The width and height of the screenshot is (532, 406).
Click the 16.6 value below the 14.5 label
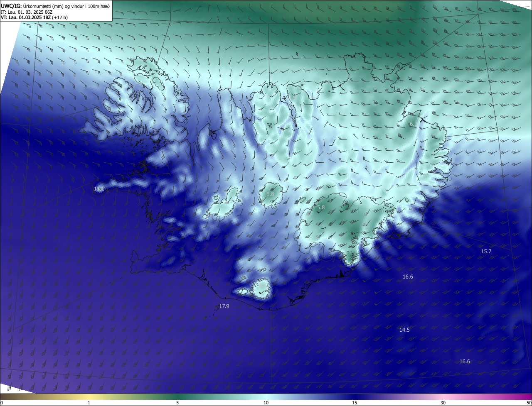465,361
